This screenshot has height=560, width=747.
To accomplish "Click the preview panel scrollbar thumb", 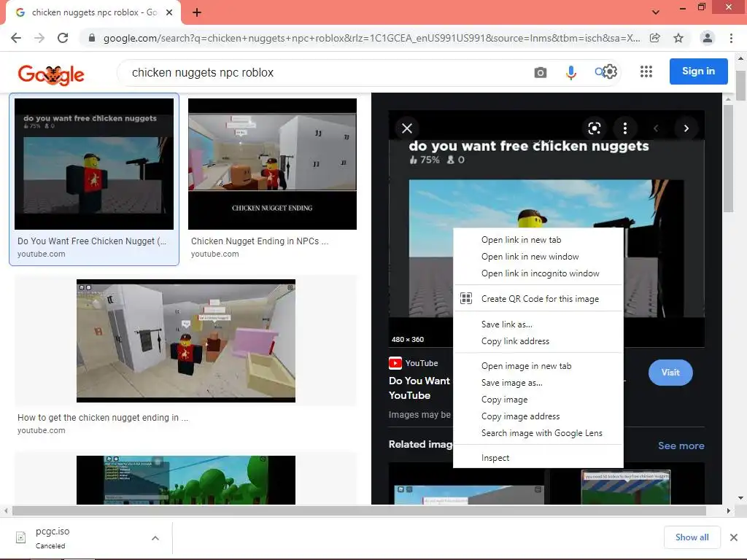I will (x=728, y=158).
